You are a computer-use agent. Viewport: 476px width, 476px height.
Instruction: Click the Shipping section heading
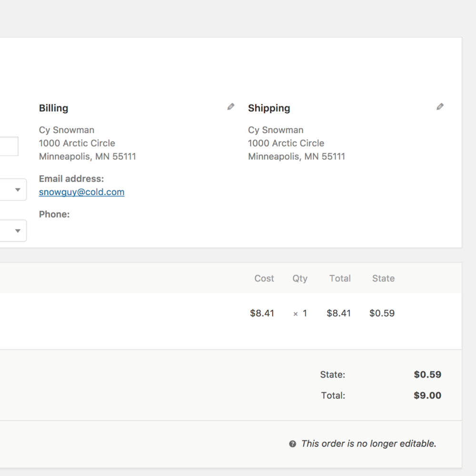(x=269, y=108)
